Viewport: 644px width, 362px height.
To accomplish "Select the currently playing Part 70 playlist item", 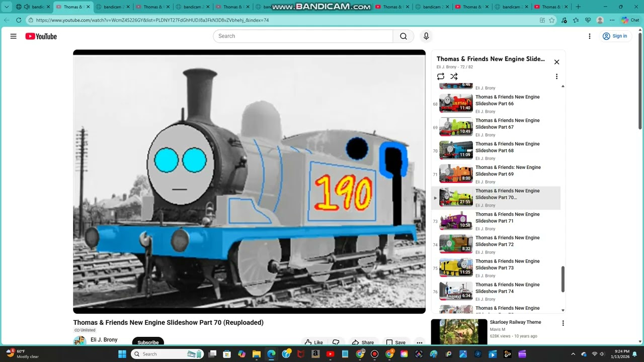I will coord(496,198).
